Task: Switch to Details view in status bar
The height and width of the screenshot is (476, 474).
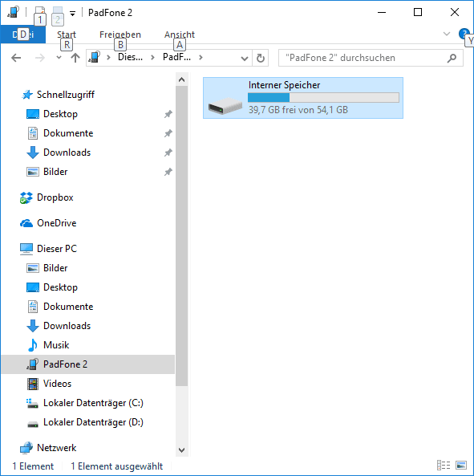Action: click(x=444, y=466)
